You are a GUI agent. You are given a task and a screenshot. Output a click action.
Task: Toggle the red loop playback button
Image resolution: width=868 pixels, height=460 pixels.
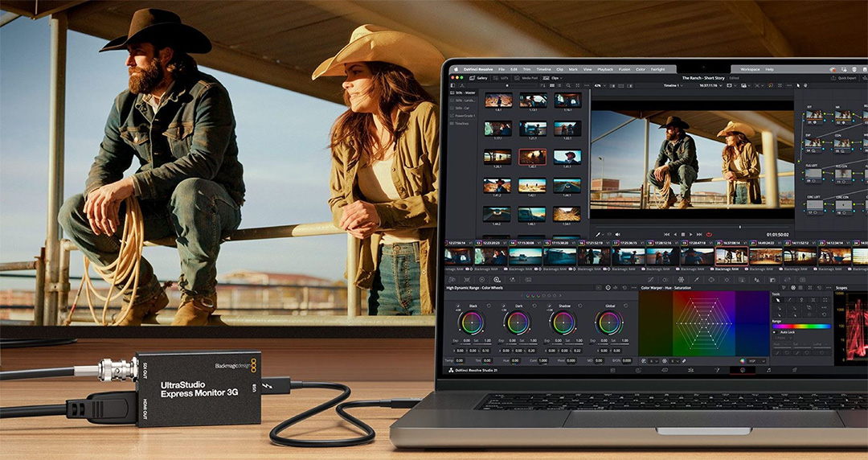click(x=709, y=235)
